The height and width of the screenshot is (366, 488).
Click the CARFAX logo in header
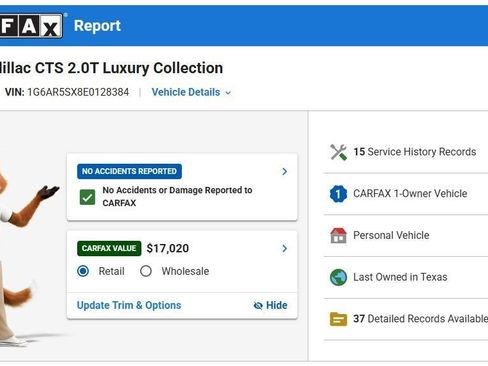(31, 26)
